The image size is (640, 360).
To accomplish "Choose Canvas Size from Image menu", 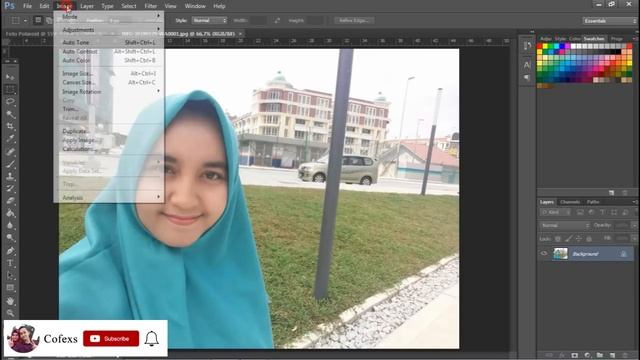I will tap(110, 82).
